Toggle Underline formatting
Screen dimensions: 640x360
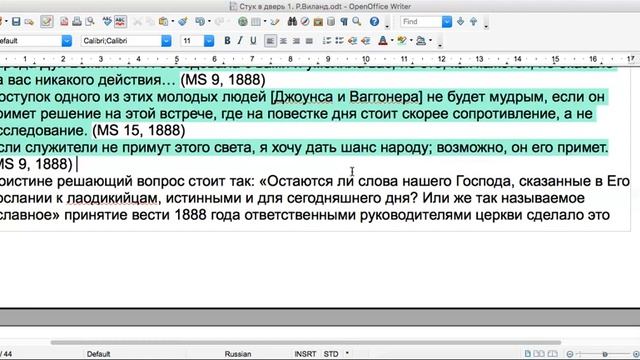(253, 41)
